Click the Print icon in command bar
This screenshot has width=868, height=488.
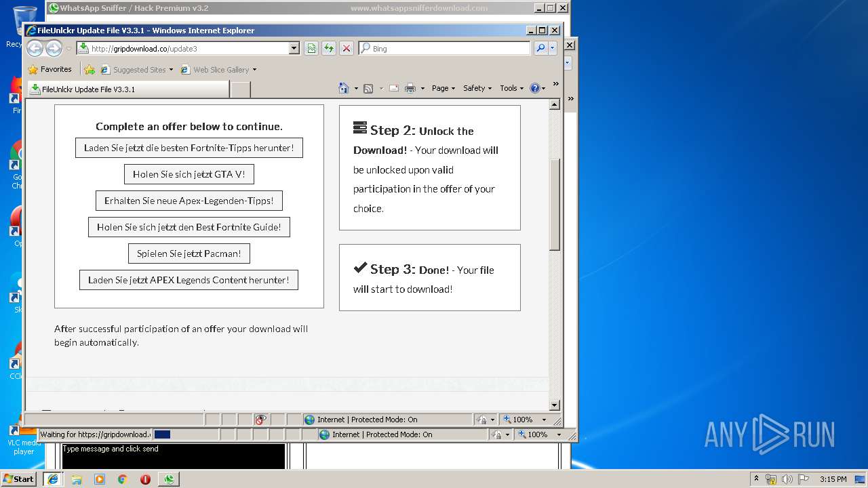tap(410, 88)
